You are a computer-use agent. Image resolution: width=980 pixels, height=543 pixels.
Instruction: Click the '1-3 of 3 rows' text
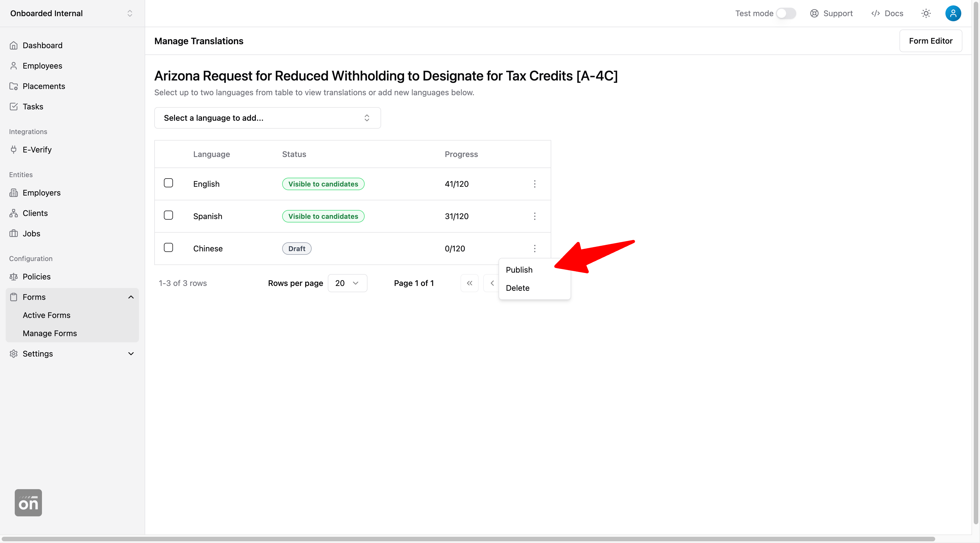point(183,283)
